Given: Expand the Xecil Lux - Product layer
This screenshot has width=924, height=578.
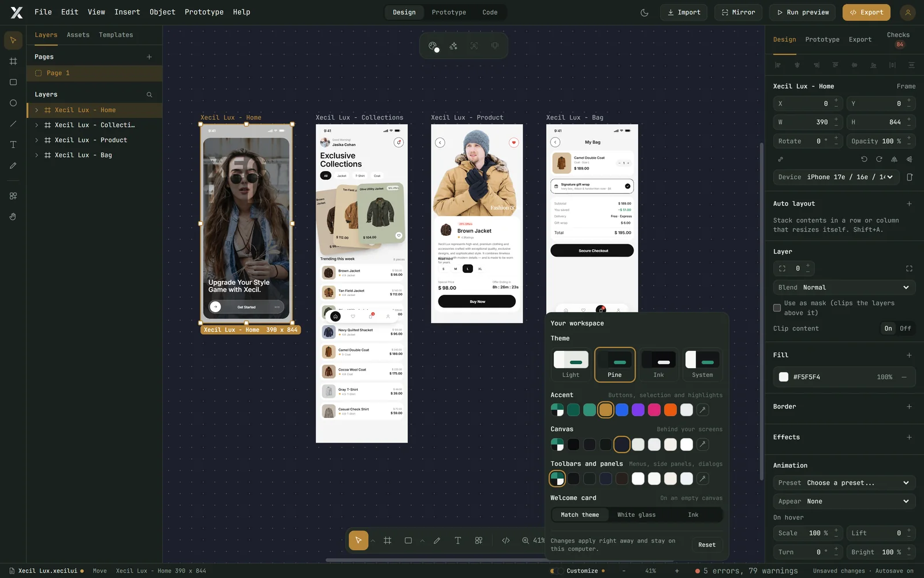Looking at the screenshot, I should click(36, 140).
